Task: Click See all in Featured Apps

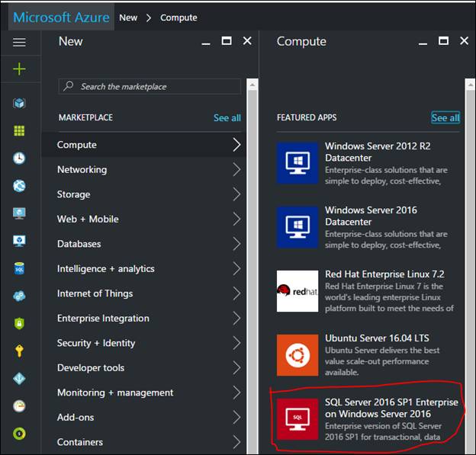Action: pyautogui.click(x=445, y=117)
